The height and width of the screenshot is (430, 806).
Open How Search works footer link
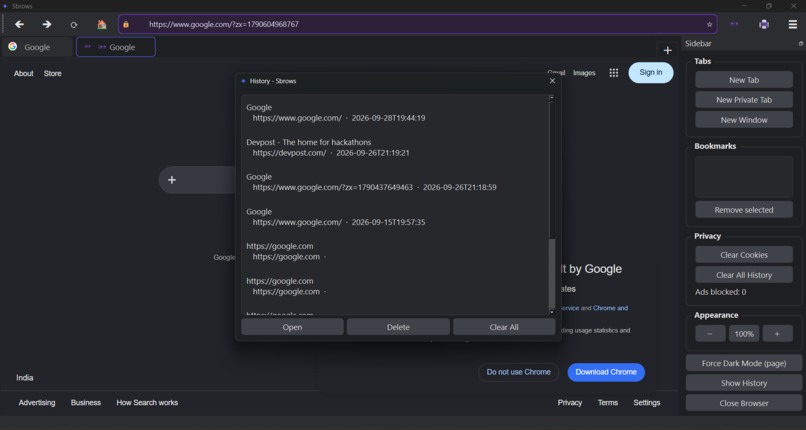click(147, 403)
